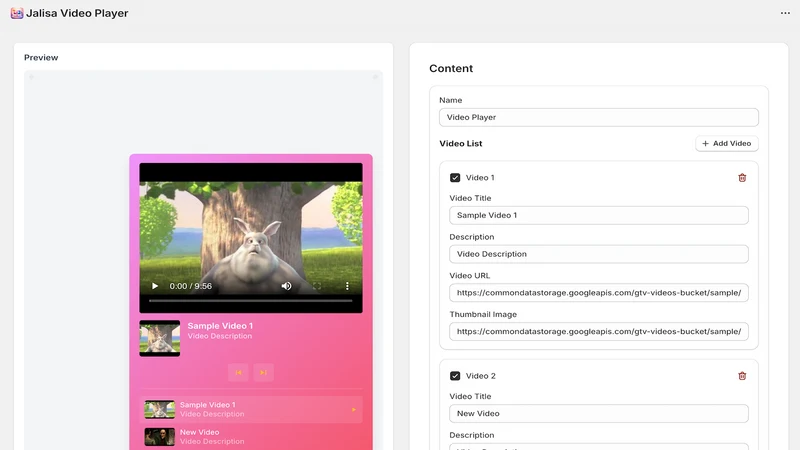Image resolution: width=800 pixels, height=450 pixels.
Task: Mute the preview video volume
Action: [x=287, y=286]
